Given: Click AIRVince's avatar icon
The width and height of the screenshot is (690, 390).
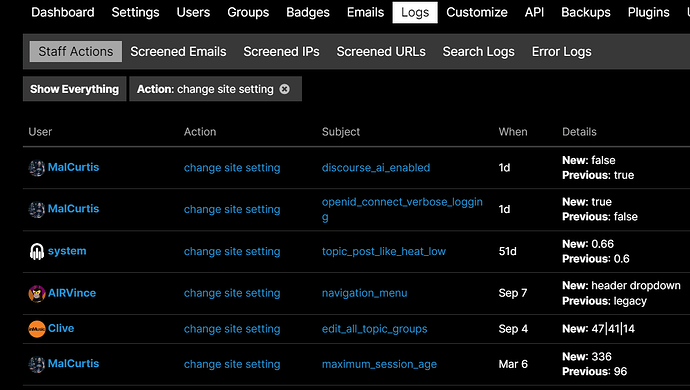Looking at the screenshot, I should pos(37,293).
